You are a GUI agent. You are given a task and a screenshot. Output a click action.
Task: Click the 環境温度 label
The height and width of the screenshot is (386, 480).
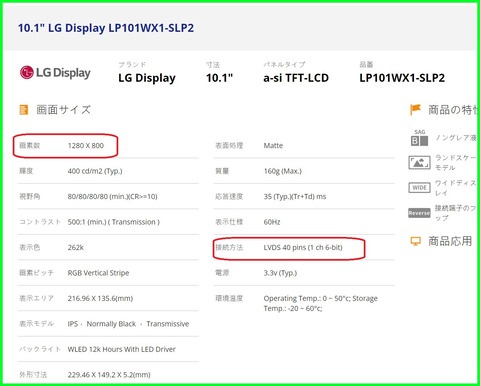[229, 298]
